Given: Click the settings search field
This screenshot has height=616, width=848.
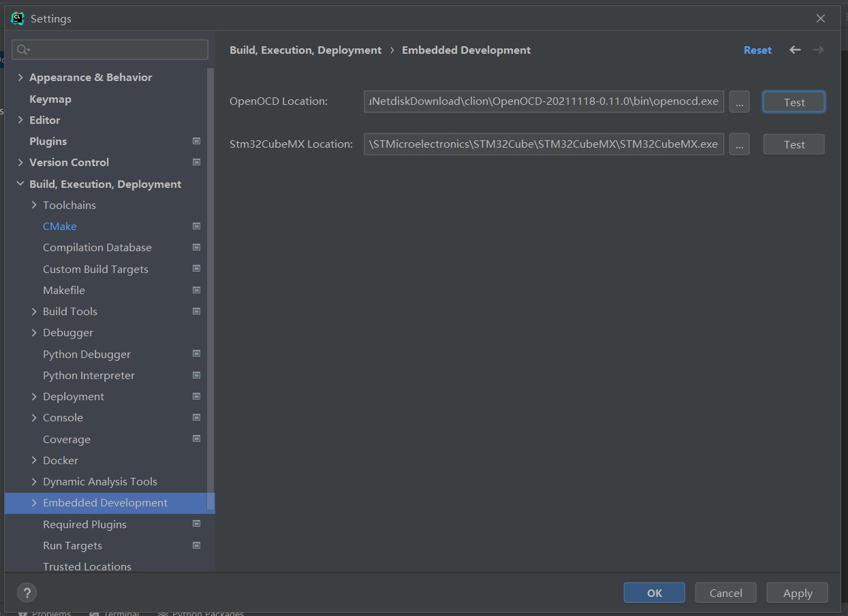Looking at the screenshot, I should point(110,50).
